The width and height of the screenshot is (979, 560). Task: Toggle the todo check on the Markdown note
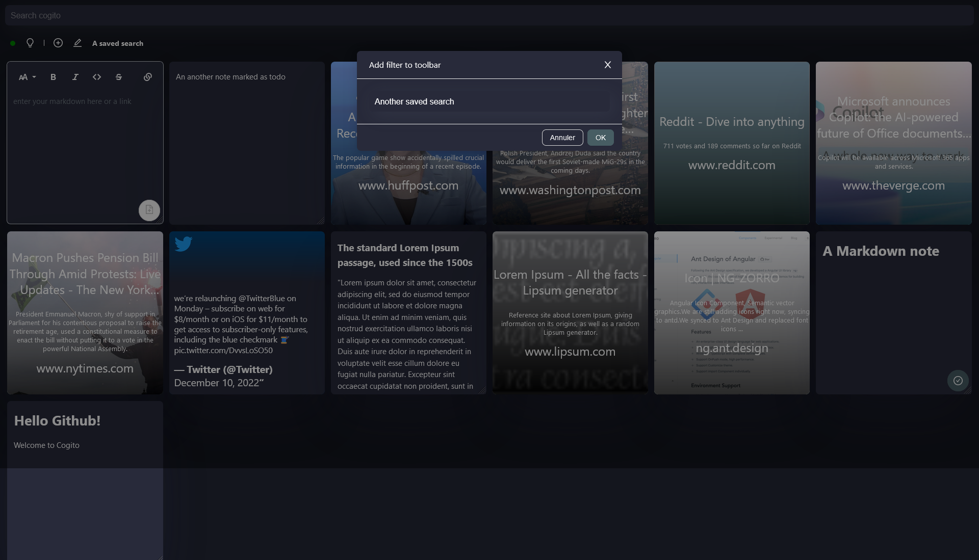tap(958, 381)
